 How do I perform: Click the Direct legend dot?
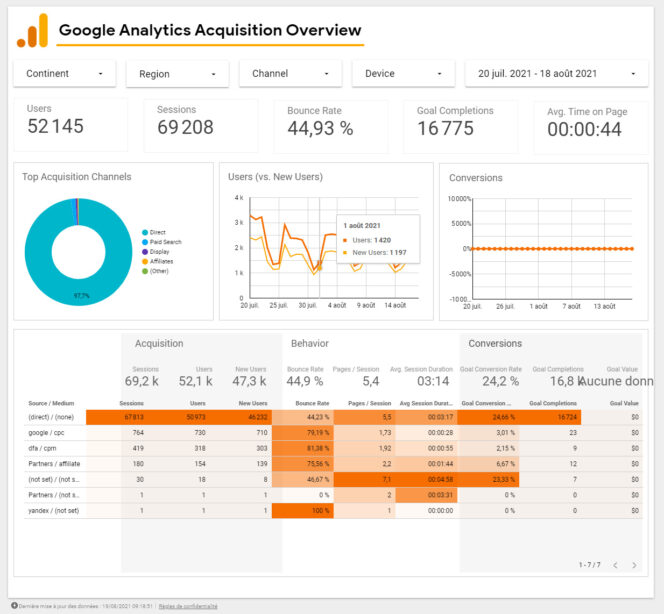coord(144,232)
